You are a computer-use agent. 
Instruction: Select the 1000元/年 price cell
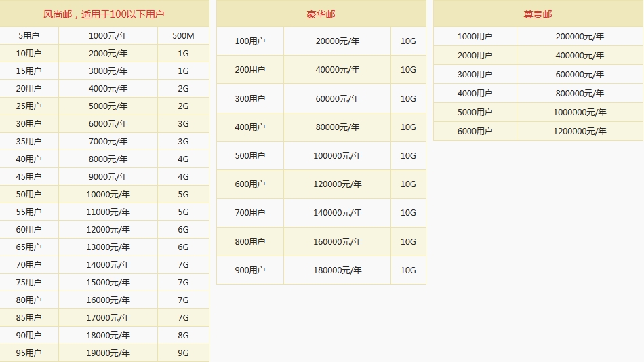click(108, 36)
